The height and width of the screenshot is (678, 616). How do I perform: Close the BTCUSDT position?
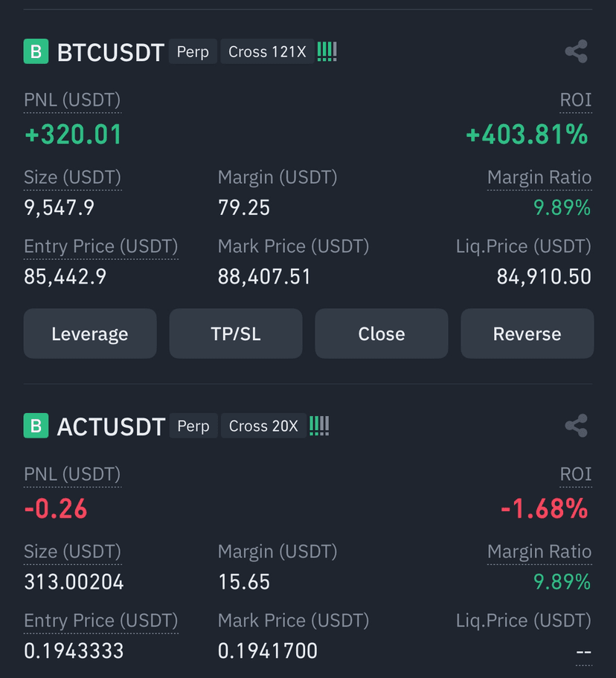point(381,333)
